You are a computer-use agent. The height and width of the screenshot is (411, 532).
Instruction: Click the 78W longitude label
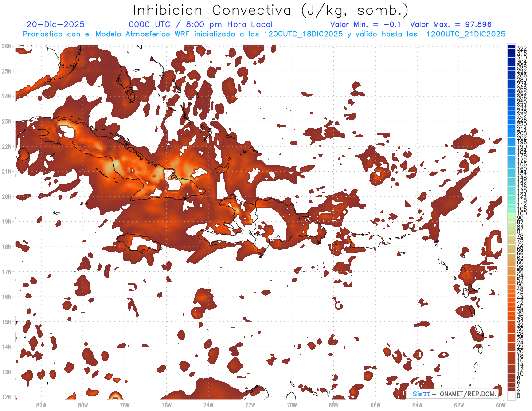coord(125,405)
